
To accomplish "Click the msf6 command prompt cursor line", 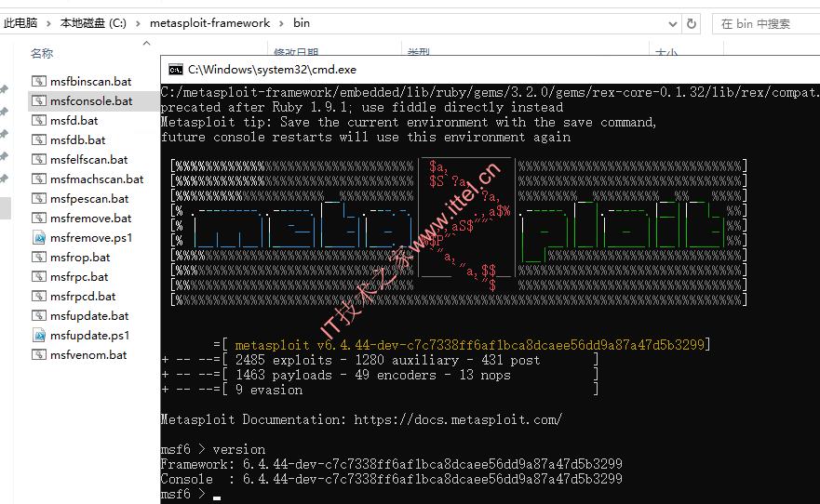I will pos(191,494).
